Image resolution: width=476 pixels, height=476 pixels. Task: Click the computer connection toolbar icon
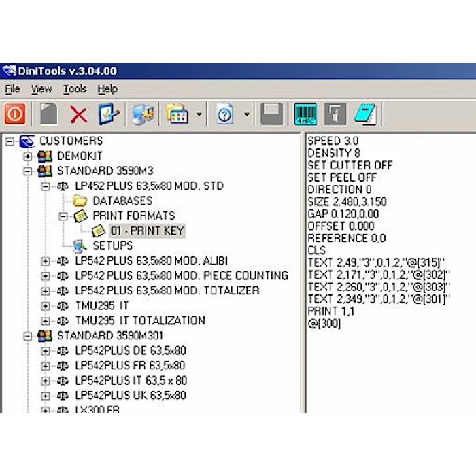[x=143, y=114]
